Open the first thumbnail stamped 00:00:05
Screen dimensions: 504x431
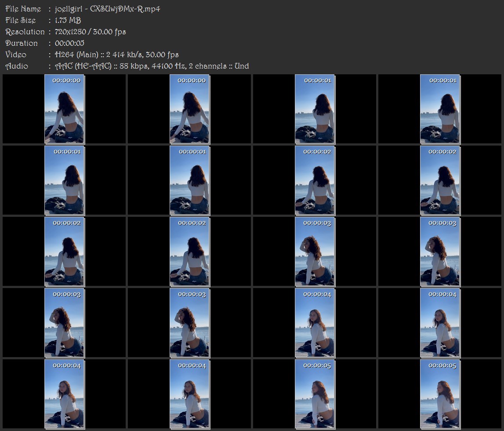[315, 394]
